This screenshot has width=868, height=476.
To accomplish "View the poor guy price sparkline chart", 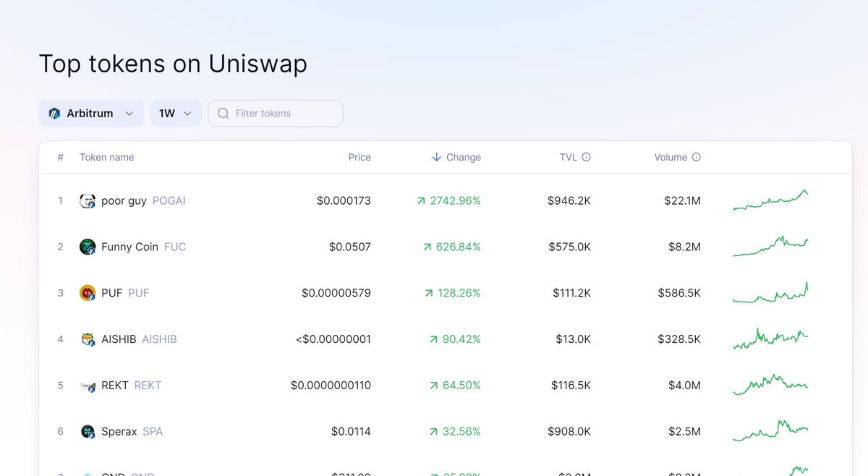I will click(x=770, y=200).
